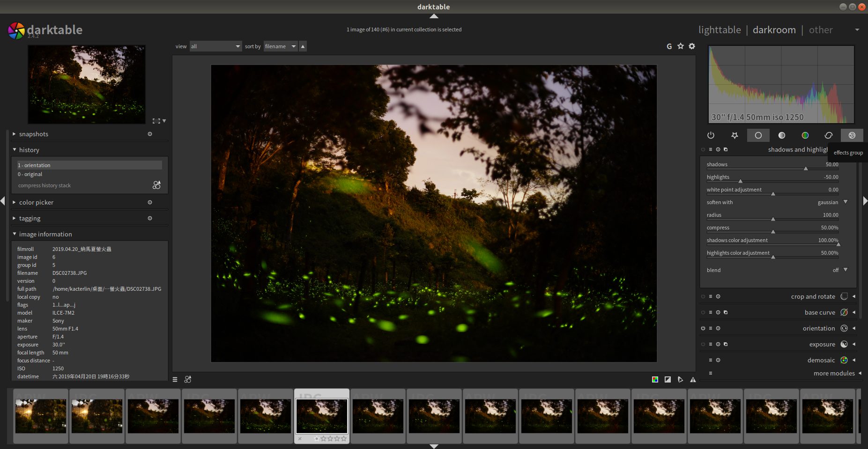The height and width of the screenshot is (449, 868).
Task: Show favourite modules with the star icon
Action: 734,135
